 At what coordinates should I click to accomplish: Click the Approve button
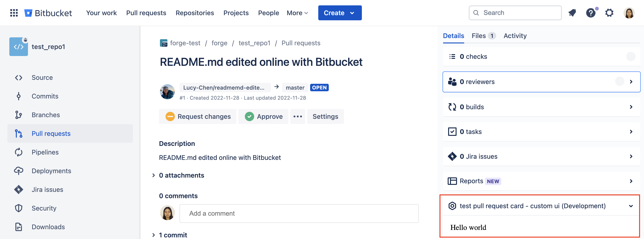[263, 116]
